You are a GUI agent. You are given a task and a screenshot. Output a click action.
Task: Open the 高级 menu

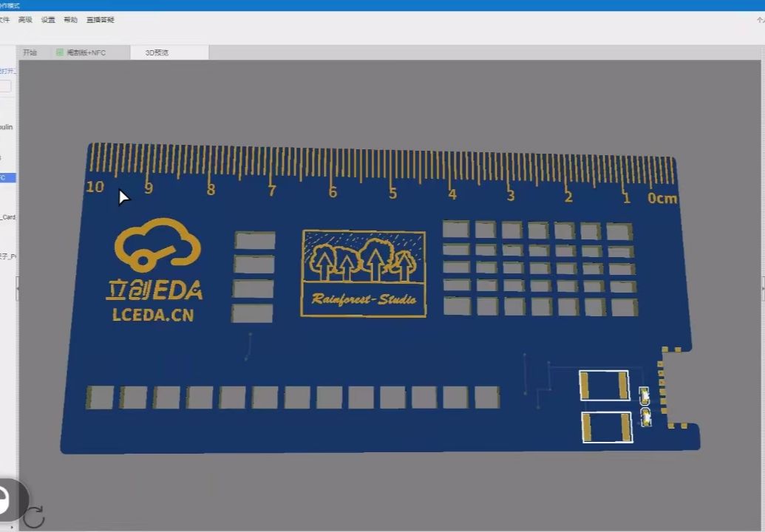pos(25,20)
